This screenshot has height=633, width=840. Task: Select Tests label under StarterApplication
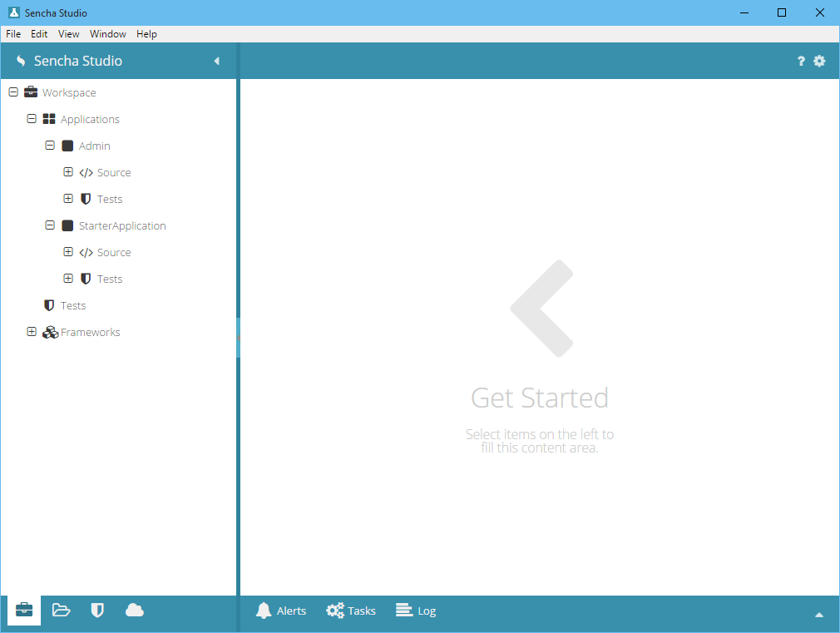110,279
